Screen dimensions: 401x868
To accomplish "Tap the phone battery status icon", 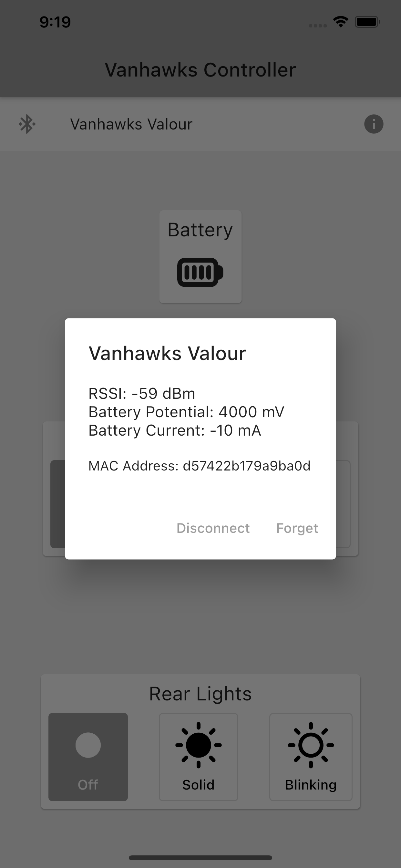I will point(367,22).
